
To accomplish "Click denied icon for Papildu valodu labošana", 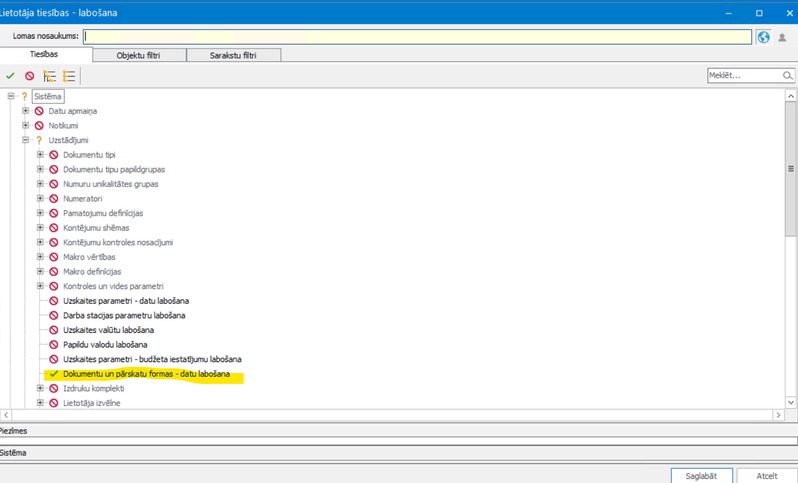I will pyautogui.click(x=53, y=345).
